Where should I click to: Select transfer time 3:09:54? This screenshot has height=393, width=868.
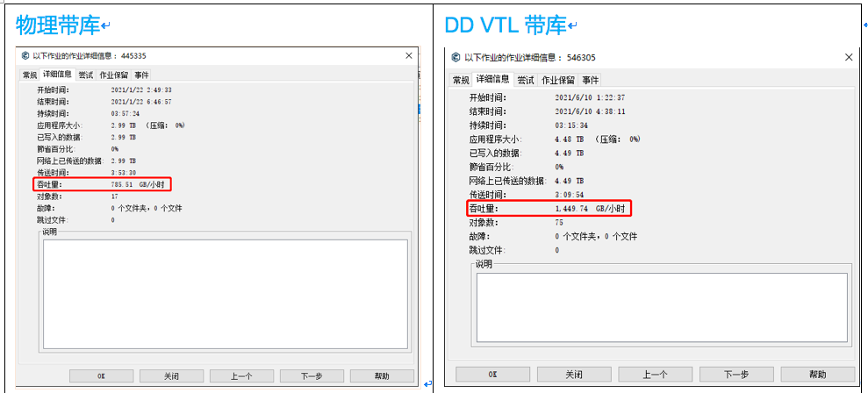point(570,195)
